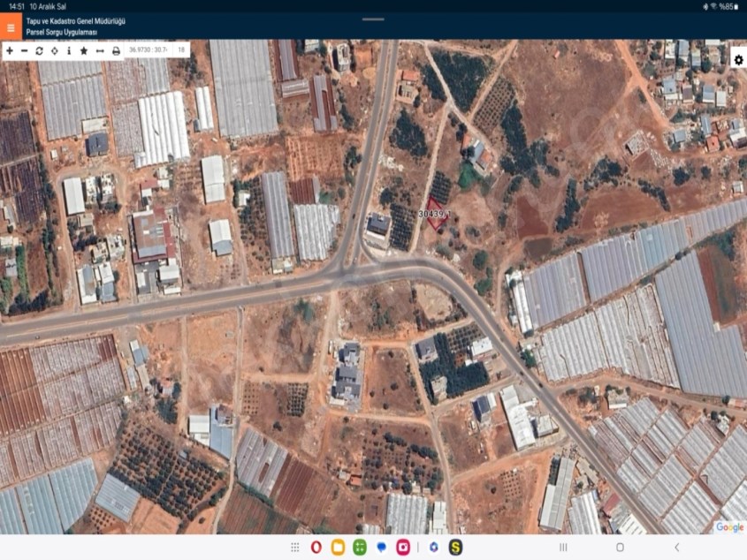Image resolution: width=747 pixels, height=560 pixels.
Task: Open map settings gear icon
Action: tap(738, 60)
